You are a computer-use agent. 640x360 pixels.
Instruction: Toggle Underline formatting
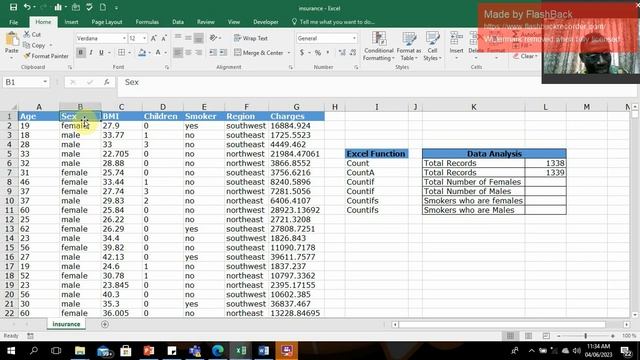click(x=101, y=53)
